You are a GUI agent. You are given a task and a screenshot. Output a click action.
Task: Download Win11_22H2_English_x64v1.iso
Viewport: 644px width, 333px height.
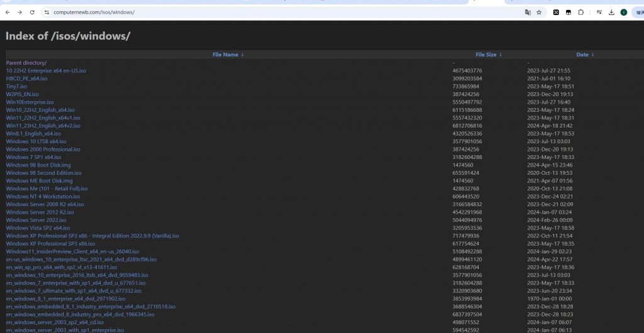43,117
